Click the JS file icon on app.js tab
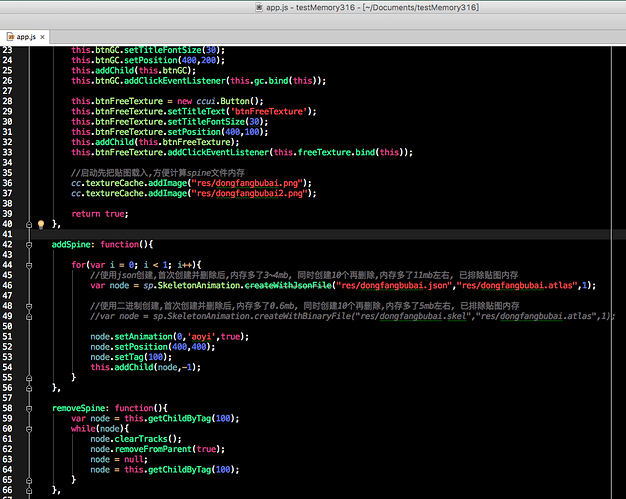Viewport: 626px width, 499px height. 11,37
